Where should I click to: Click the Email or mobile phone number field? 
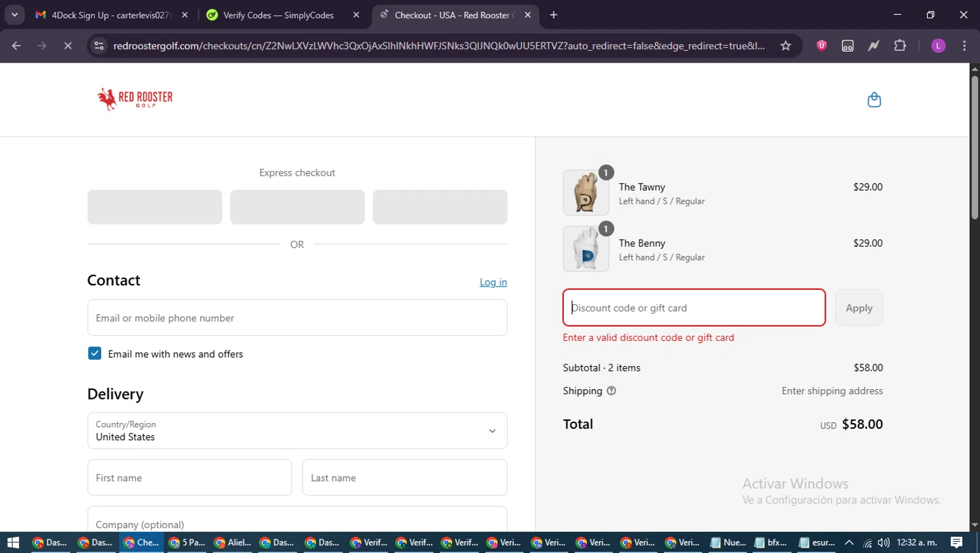click(297, 318)
